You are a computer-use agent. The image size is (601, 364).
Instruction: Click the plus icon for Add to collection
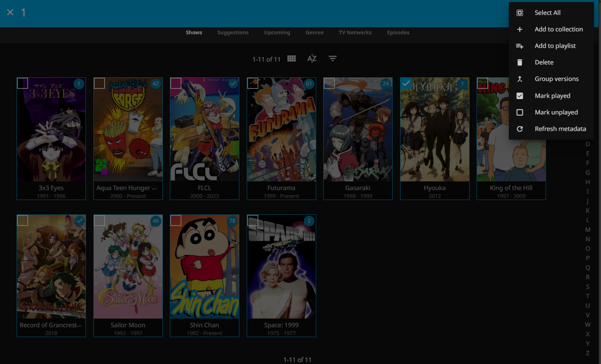coord(520,29)
